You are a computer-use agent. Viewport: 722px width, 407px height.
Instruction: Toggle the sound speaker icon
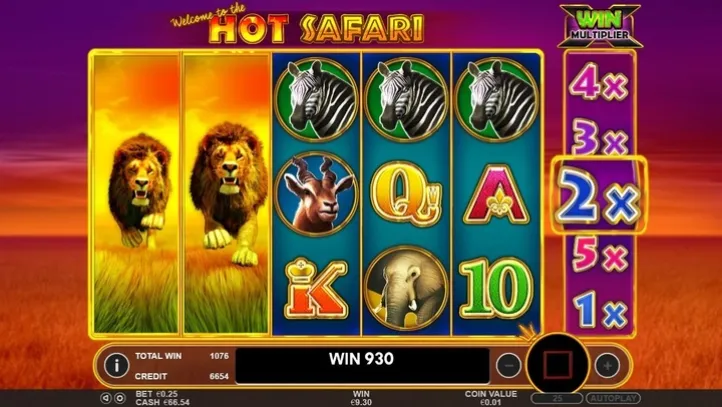tap(106, 398)
